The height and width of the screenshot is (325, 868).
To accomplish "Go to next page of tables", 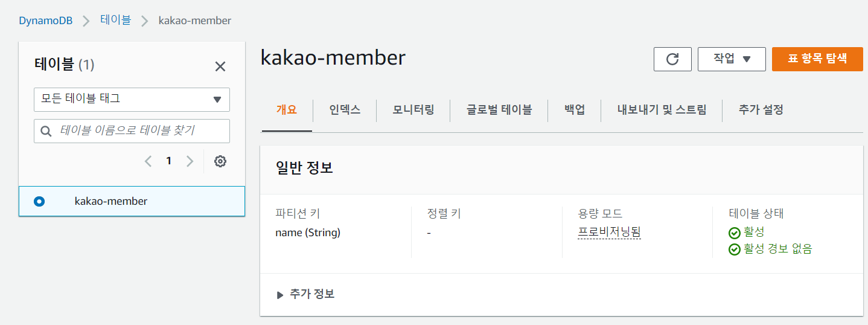I will [190, 161].
